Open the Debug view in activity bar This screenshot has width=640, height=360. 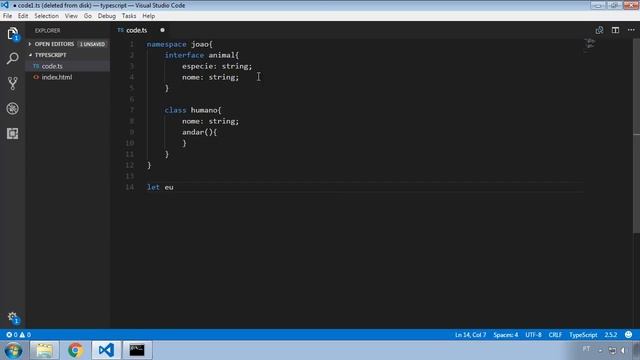(x=13, y=109)
